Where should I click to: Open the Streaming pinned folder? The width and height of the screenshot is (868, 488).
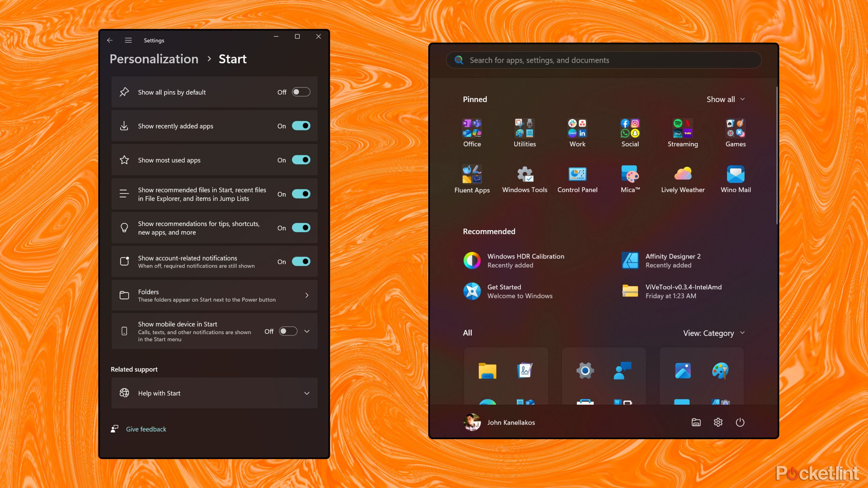[x=683, y=133]
